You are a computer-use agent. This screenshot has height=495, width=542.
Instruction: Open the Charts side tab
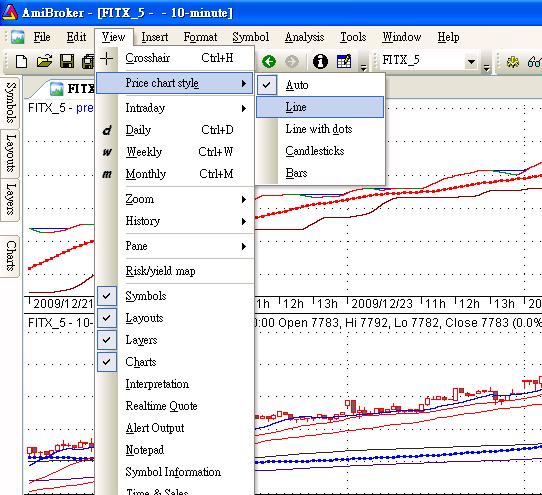[x=10, y=256]
